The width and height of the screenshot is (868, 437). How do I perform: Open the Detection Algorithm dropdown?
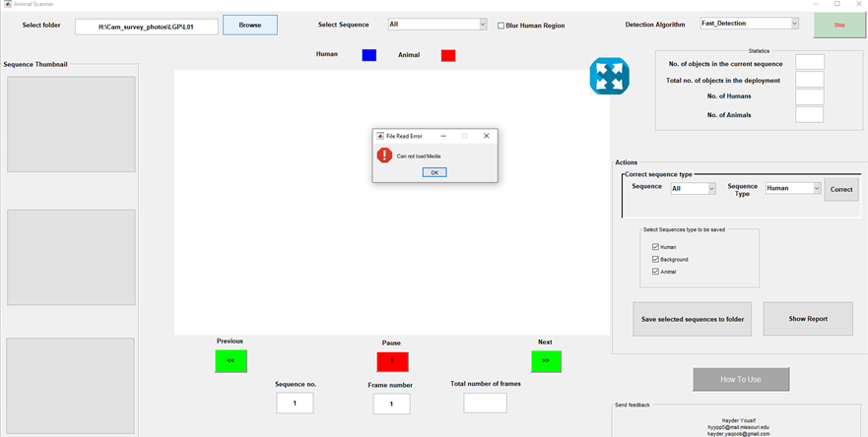click(750, 24)
